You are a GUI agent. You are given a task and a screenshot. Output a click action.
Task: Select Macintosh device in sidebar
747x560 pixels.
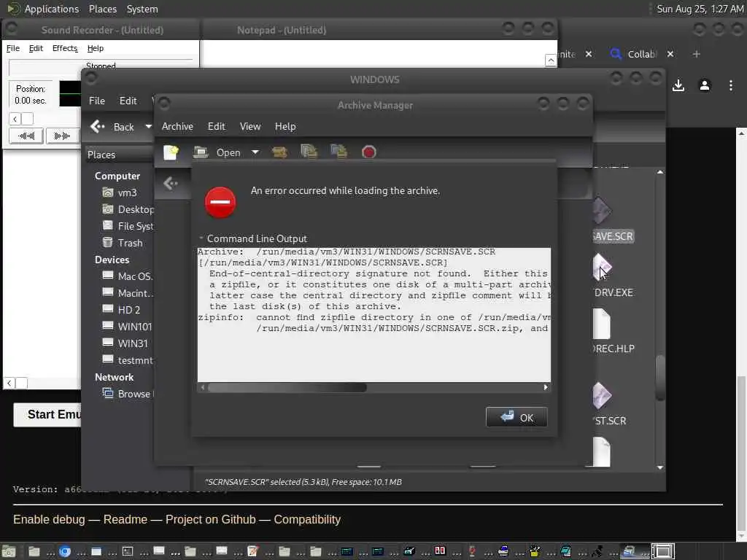point(127,293)
